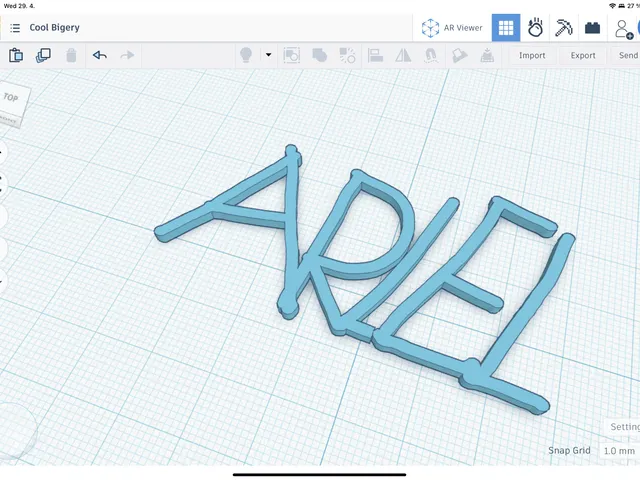Click the Align tool icon
This screenshot has height=480, width=640.
tap(375, 55)
